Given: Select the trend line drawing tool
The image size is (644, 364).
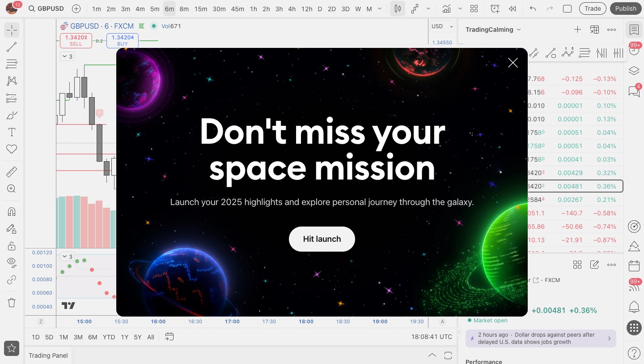Looking at the screenshot, I should (12, 47).
